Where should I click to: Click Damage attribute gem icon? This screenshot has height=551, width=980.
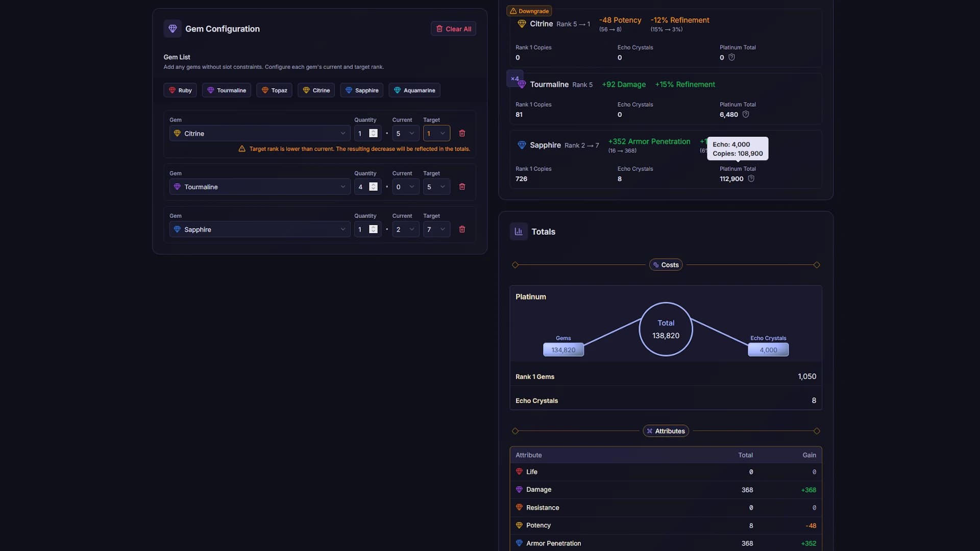[519, 490]
